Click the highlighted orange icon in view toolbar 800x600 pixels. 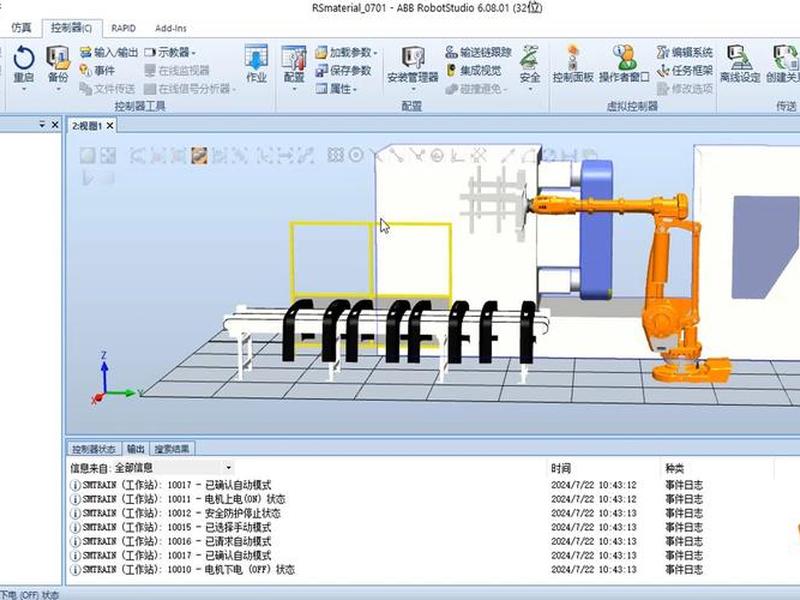tap(199, 155)
